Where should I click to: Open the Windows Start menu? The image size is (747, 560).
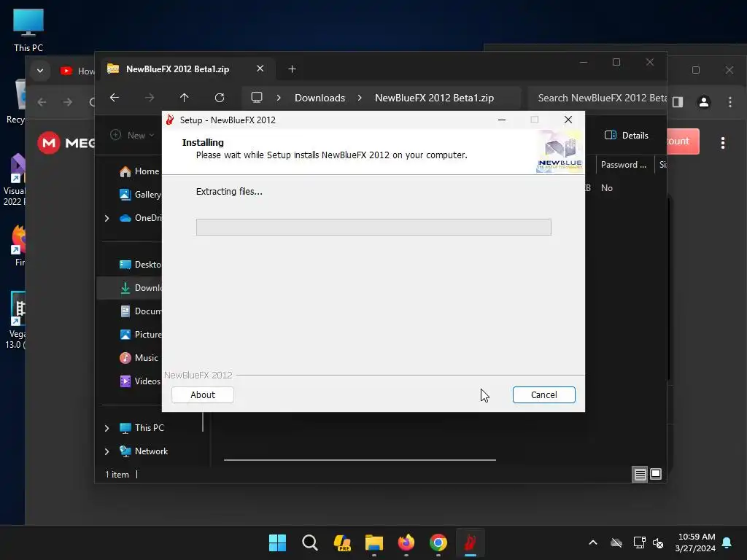coord(277,542)
